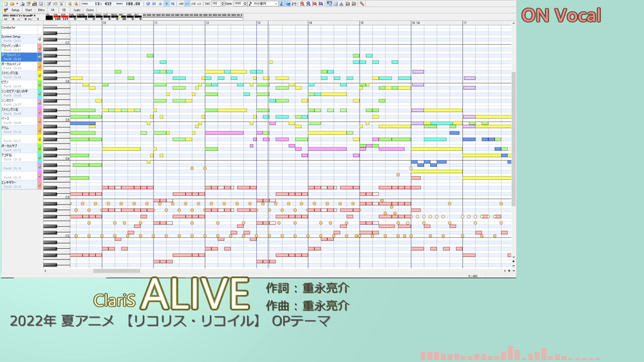This screenshot has width=644, height=362.
Task: Click the 16 1A marker in ruler
Action: click(416, 23)
